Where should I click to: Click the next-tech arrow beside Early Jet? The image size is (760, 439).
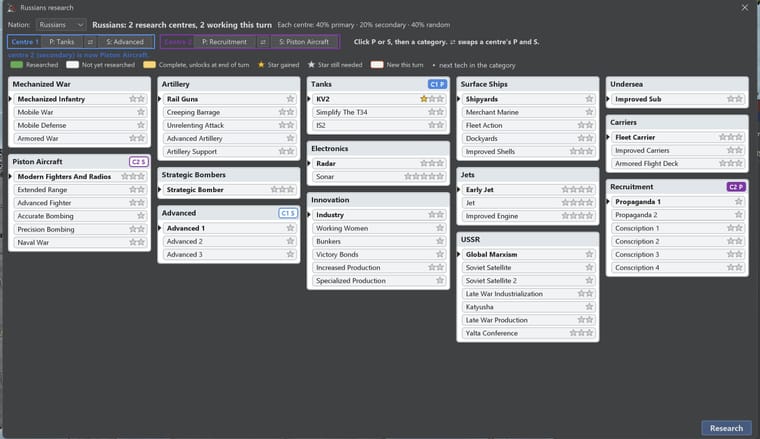(459, 190)
